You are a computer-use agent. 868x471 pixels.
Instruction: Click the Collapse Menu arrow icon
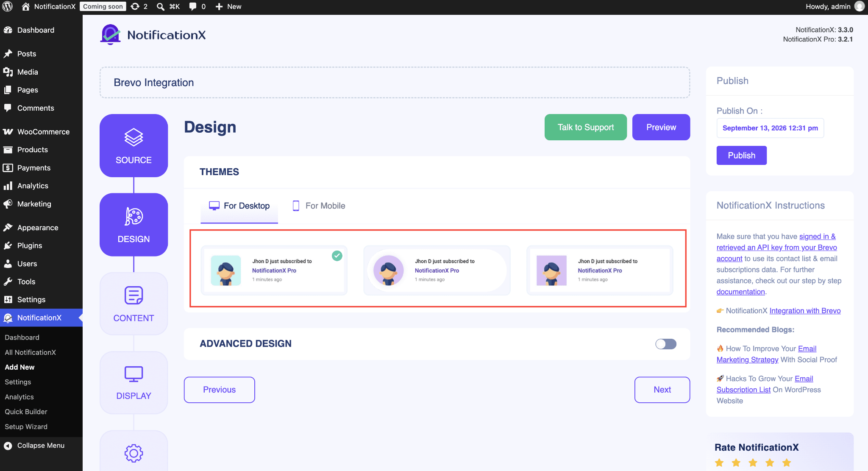point(8,446)
